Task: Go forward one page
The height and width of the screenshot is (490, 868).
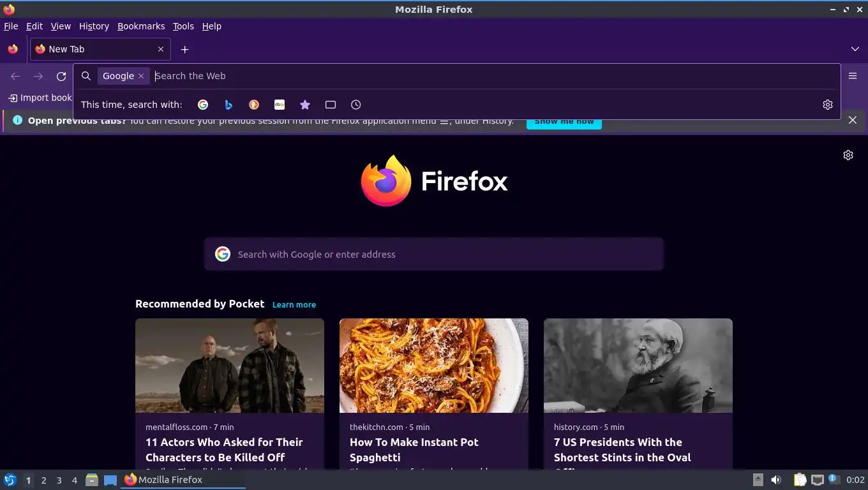Action: coord(38,77)
